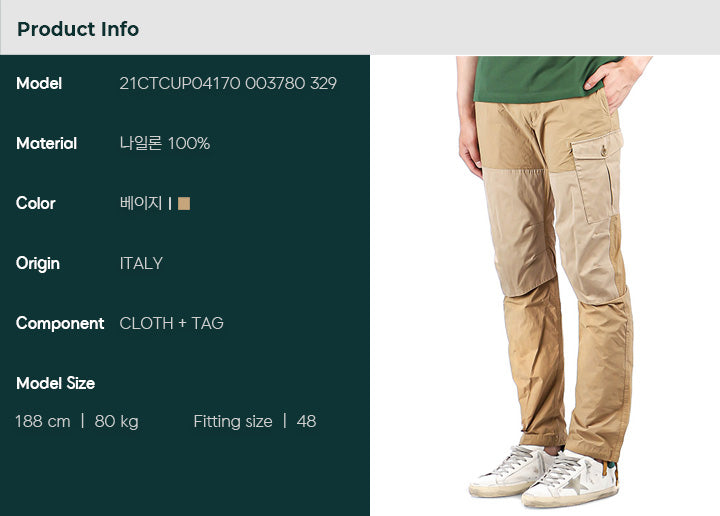Click the Fitting size label
The image size is (720, 516).
[x=233, y=421]
